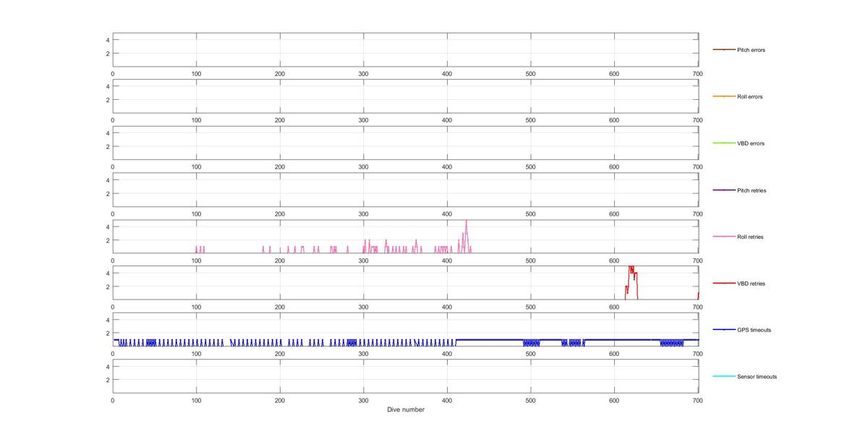Pick the Pitch retries legend label
This screenshot has height=442, width=868.
(x=752, y=190)
